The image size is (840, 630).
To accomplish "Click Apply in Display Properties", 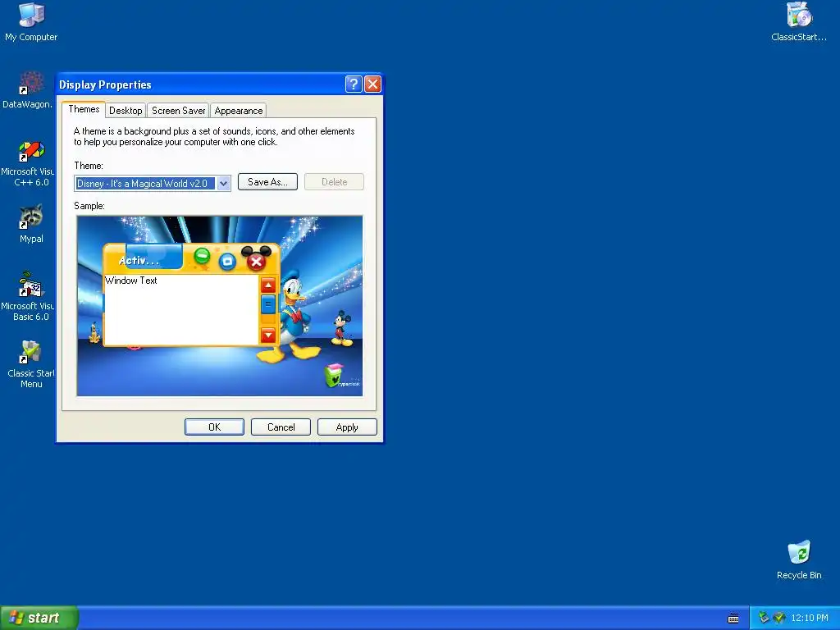I will click(347, 427).
